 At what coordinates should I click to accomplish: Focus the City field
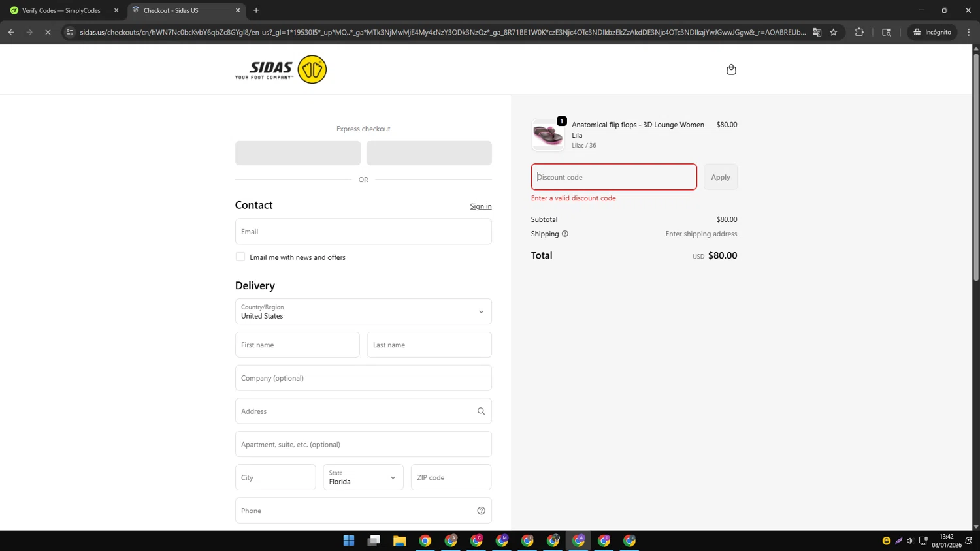(x=276, y=477)
